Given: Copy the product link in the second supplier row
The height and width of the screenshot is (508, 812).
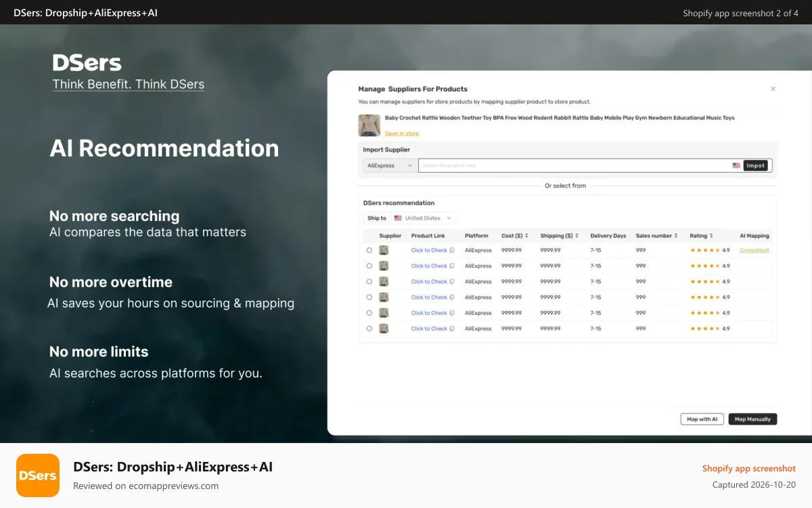Looking at the screenshot, I should point(452,266).
